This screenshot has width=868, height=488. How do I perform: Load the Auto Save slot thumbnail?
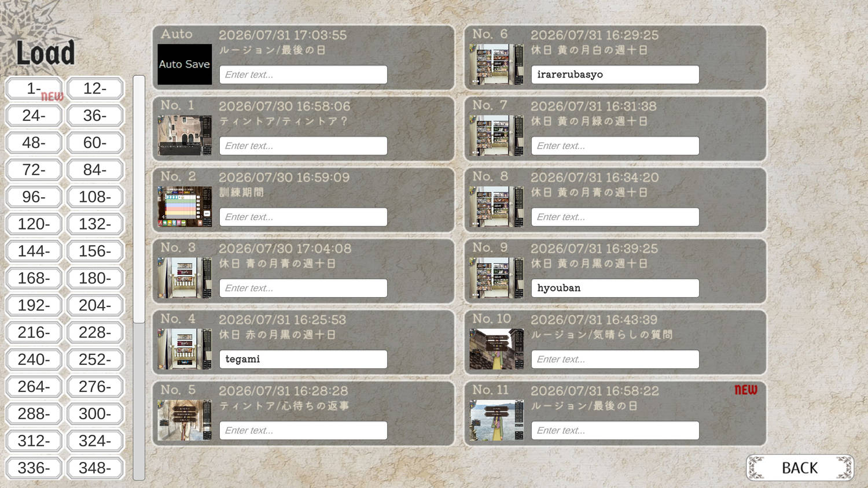[x=185, y=64]
